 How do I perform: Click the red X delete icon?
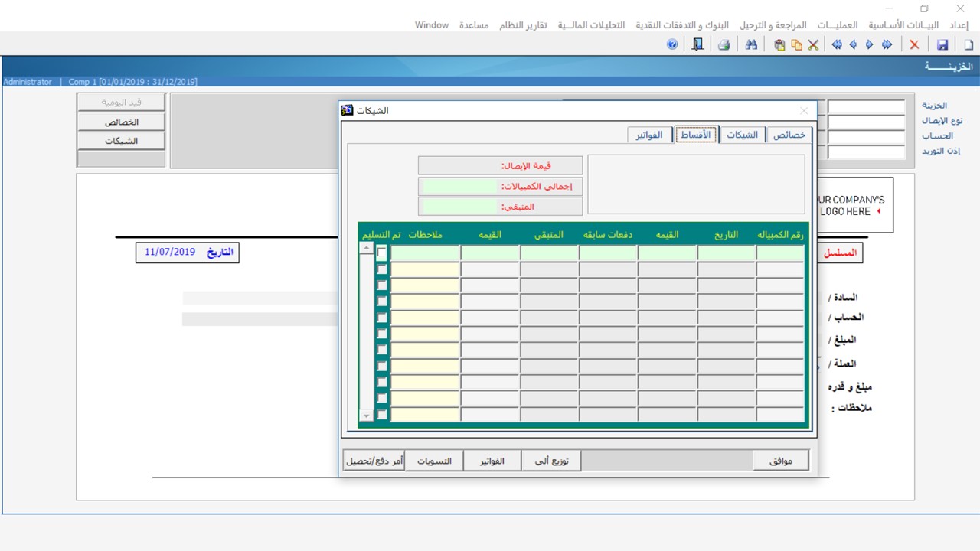914,44
